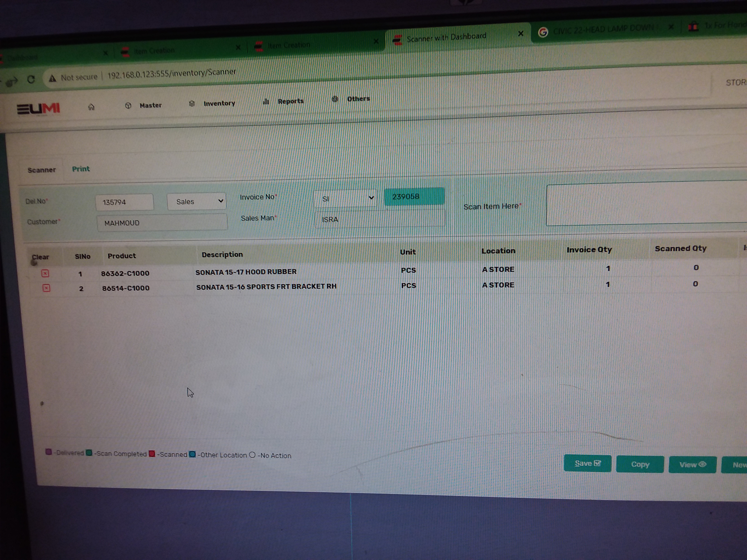Open the Reports menu
747x560 pixels.
[290, 101]
